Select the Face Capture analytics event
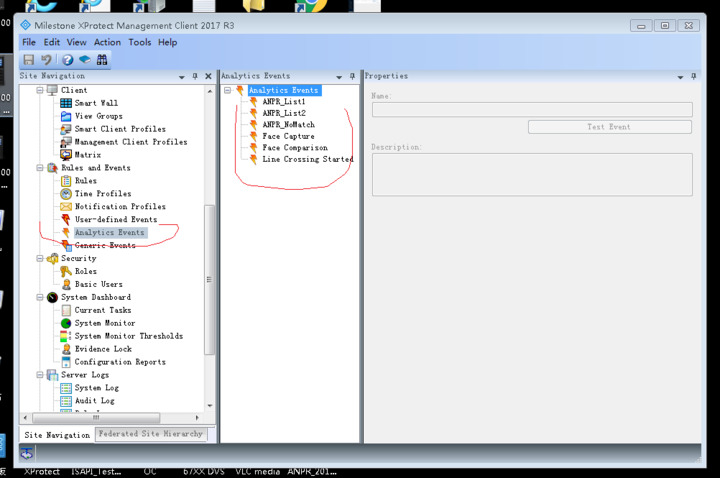The image size is (720, 478). [288, 136]
